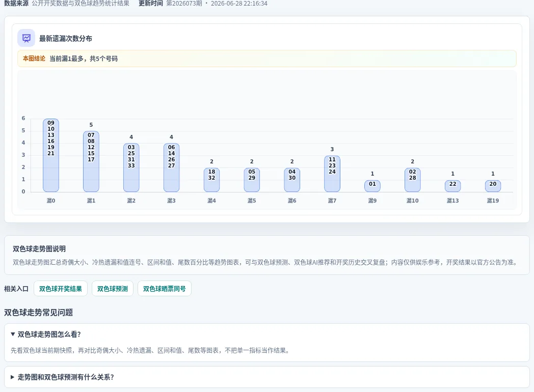Click the 漏4 bar containing 18 and 32
The height and width of the screenshot is (392, 534).
tap(211, 180)
